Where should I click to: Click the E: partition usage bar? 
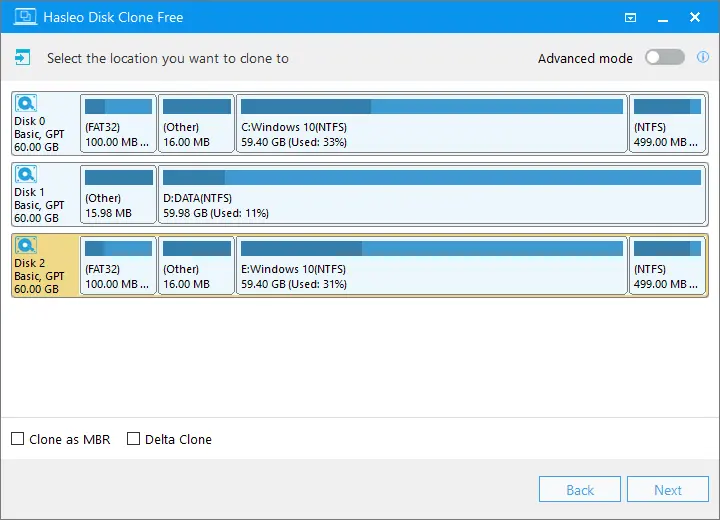coord(432,248)
